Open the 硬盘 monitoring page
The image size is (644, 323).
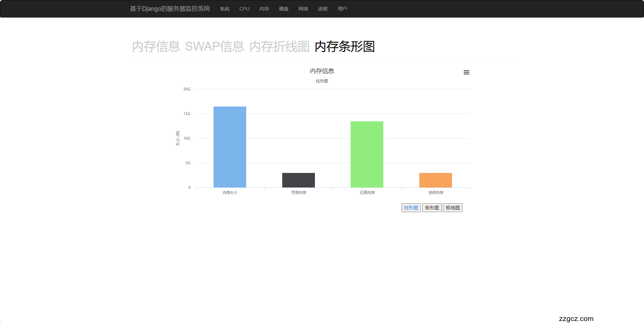[283, 9]
